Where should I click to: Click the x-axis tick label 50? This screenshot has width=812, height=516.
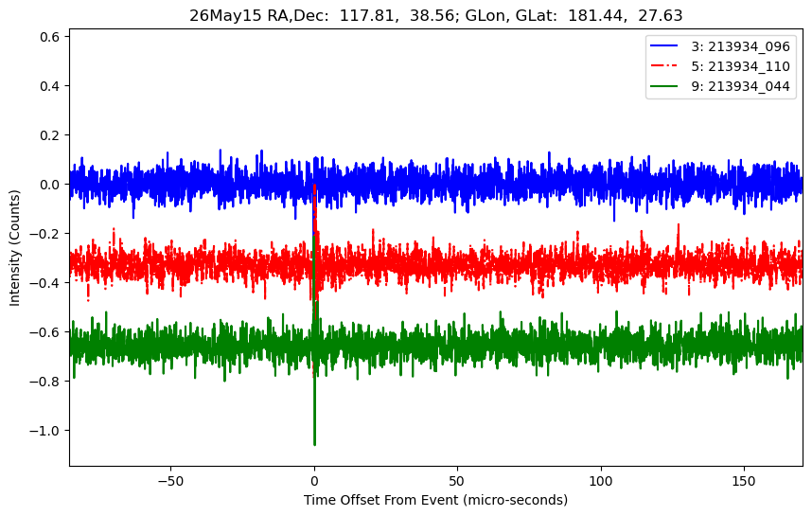coord(457,481)
